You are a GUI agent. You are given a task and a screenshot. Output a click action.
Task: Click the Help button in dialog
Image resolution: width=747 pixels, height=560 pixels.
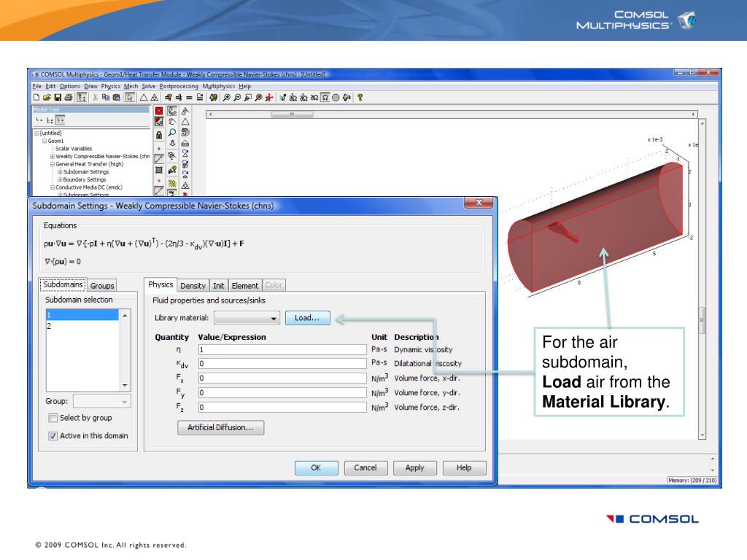[x=465, y=467]
